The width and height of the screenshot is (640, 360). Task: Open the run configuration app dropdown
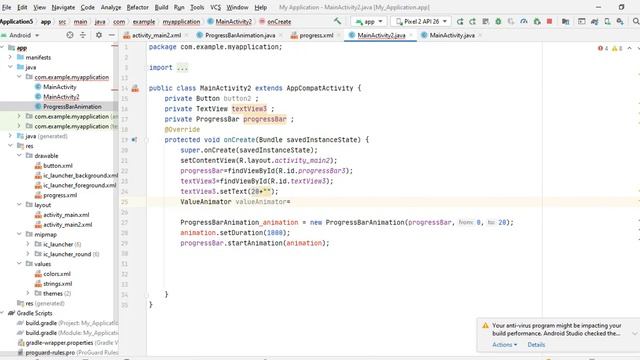click(369, 21)
